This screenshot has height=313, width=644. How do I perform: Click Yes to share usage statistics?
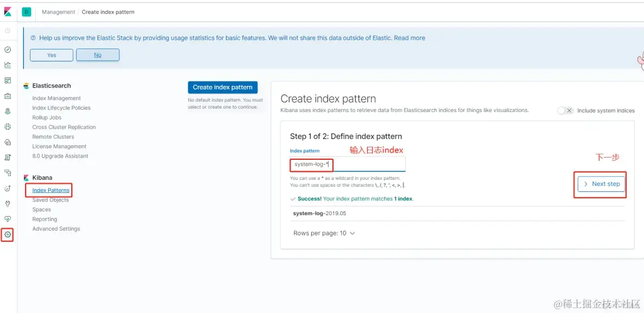click(x=52, y=55)
